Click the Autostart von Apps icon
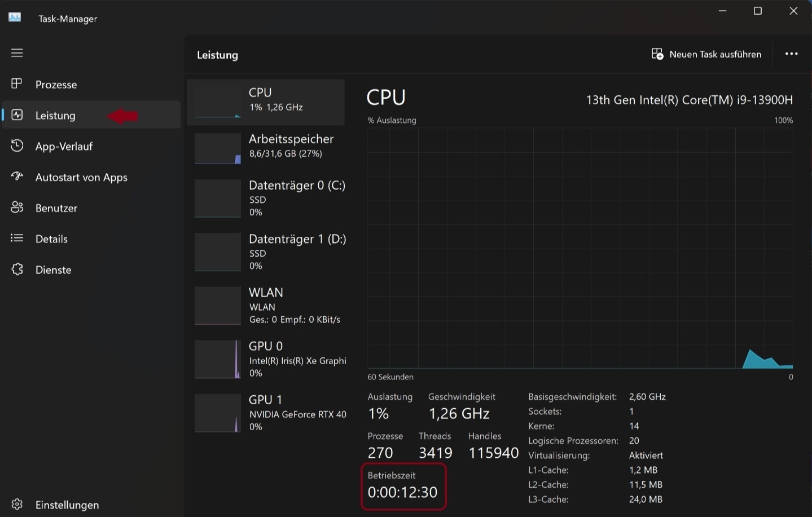Screen dimensions: 812x517 [17, 176]
